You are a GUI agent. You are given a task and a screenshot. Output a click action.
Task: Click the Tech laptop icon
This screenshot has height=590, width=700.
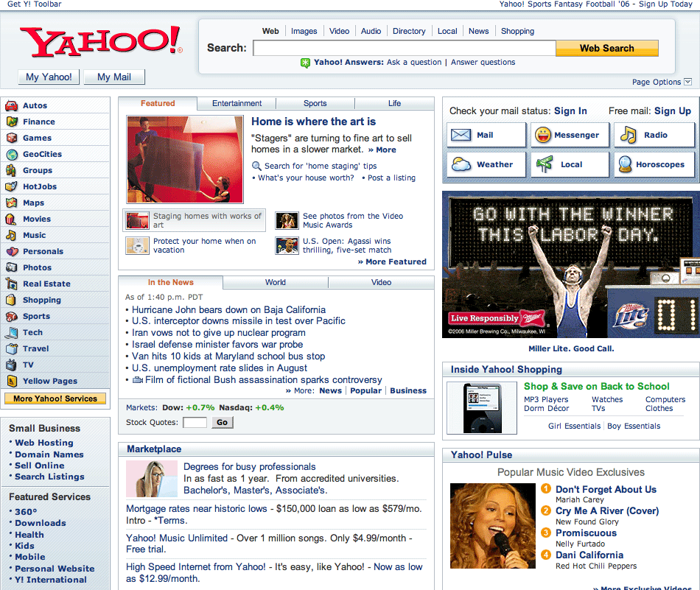12,332
